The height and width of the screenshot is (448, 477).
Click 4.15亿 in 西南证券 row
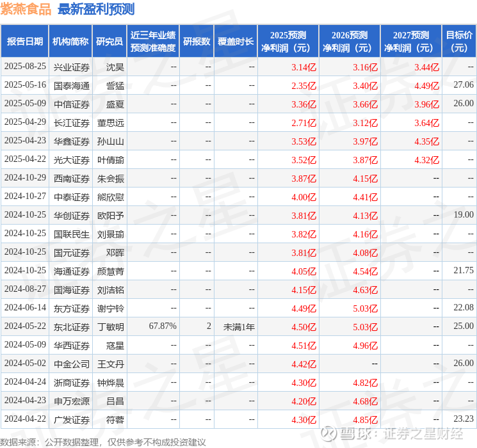click(365, 179)
